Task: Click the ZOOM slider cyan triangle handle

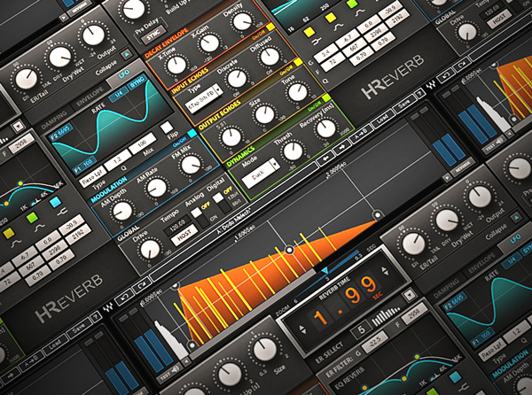Action: click(325, 270)
